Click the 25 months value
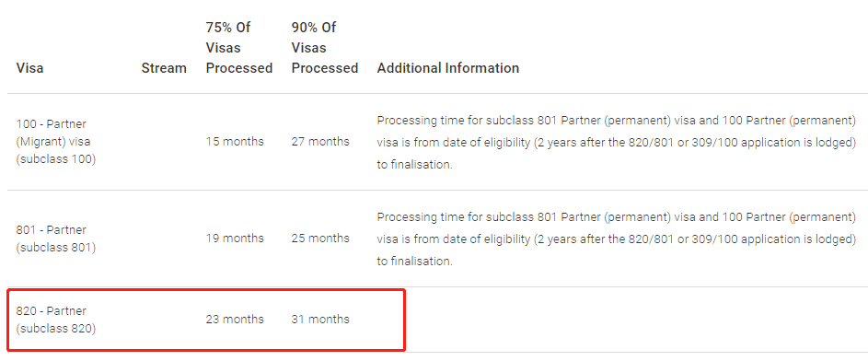This screenshot has height=361, width=868. tap(320, 239)
